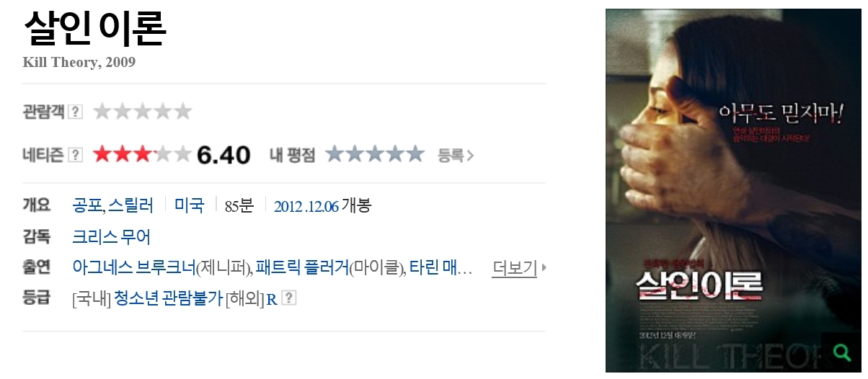
Task: Click the help icon next to 관람객
Action: tap(76, 112)
